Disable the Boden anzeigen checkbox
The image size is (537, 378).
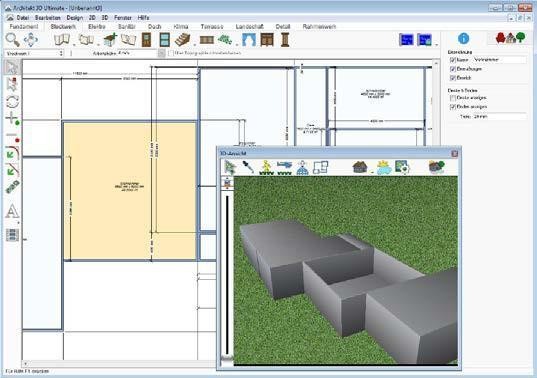(x=453, y=107)
